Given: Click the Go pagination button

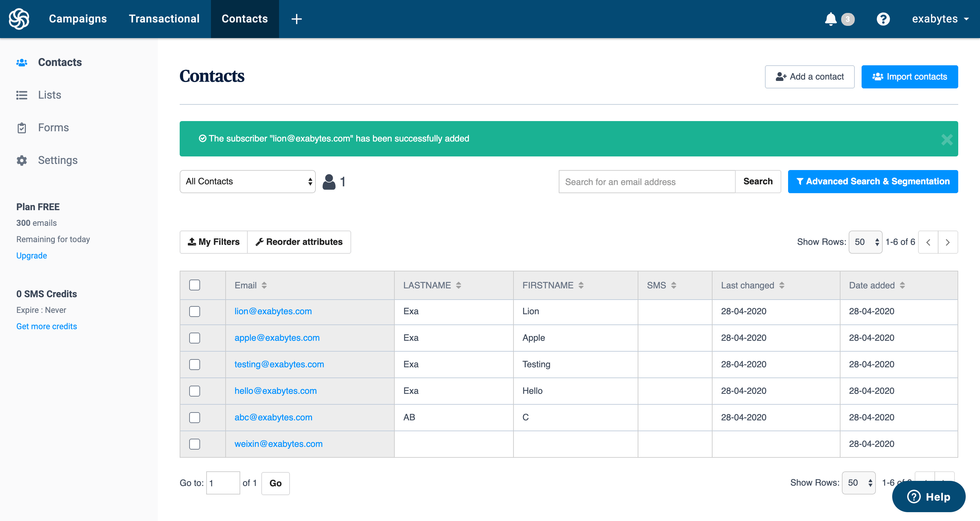Looking at the screenshot, I should [275, 483].
